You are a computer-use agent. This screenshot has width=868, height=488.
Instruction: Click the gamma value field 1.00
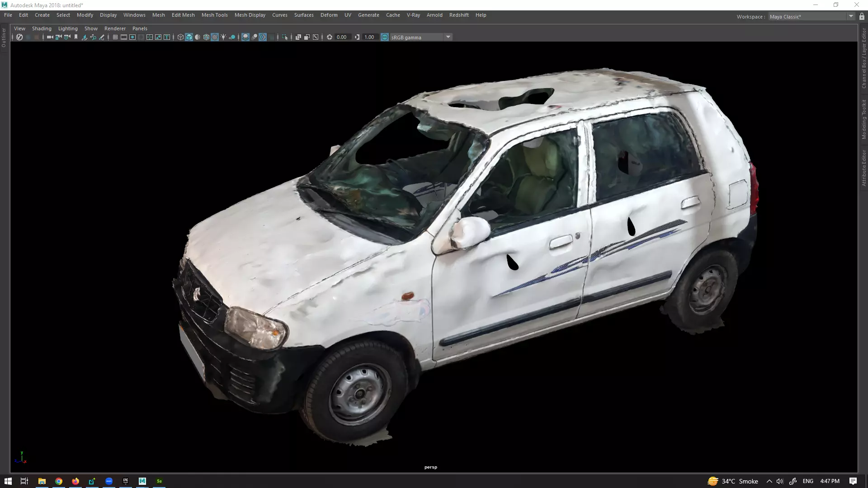(369, 37)
